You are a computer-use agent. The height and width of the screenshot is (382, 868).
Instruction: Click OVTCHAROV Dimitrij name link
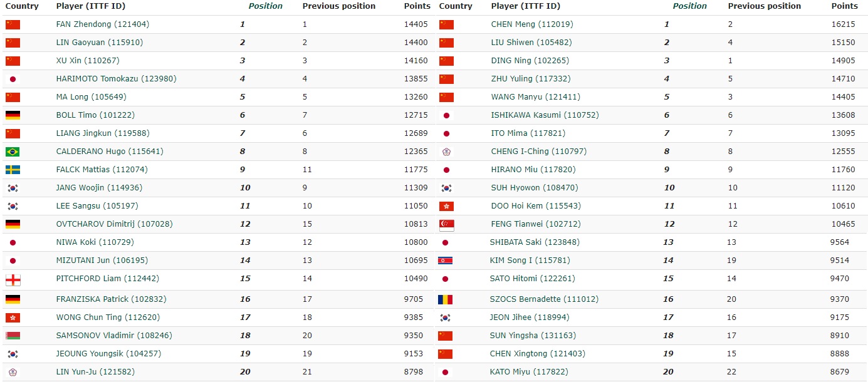coord(114,224)
